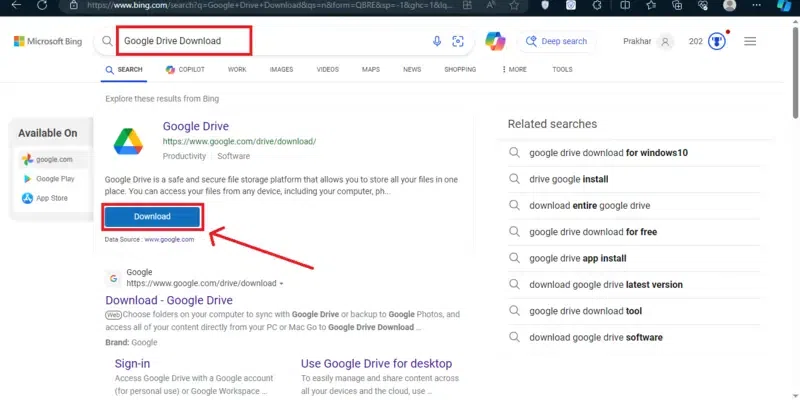Image resolution: width=800 pixels, height=400 pixels.
Task: Search google drive download for windows10
Action: point(608,153)
